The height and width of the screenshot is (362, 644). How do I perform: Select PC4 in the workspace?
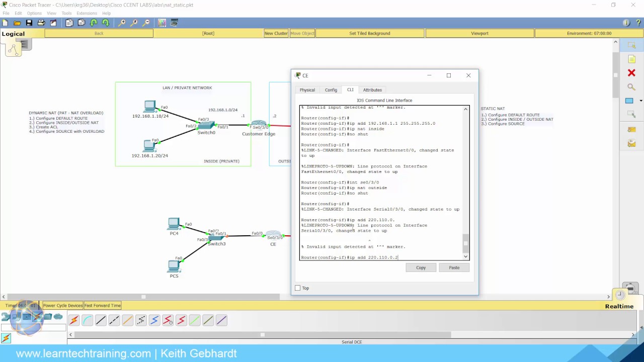pos(174,223)
